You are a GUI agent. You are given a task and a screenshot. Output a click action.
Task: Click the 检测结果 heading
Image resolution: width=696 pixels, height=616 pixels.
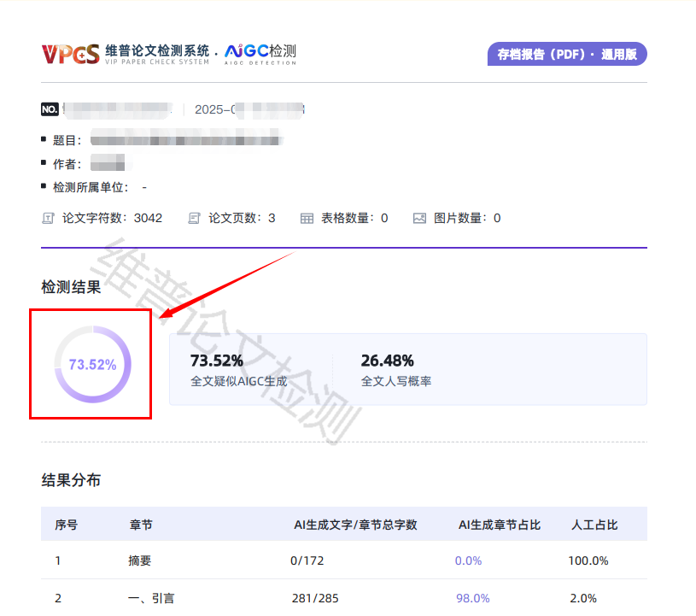(x=71, y=287)
